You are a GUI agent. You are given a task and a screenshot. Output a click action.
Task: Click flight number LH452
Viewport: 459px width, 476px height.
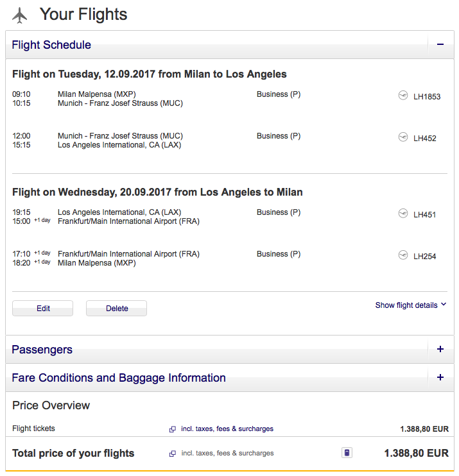click(425, 139)
